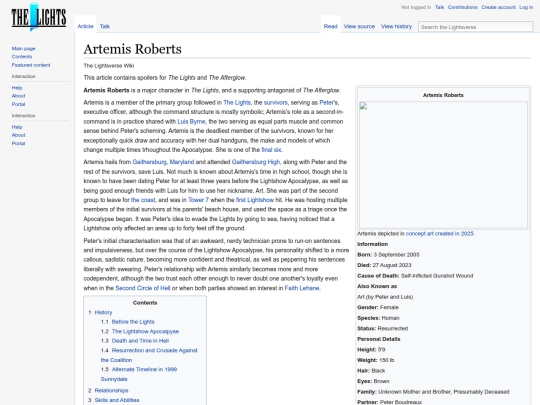Click The Lights wiki logo
Screen dimensions: 540x405
click(39, 17)
